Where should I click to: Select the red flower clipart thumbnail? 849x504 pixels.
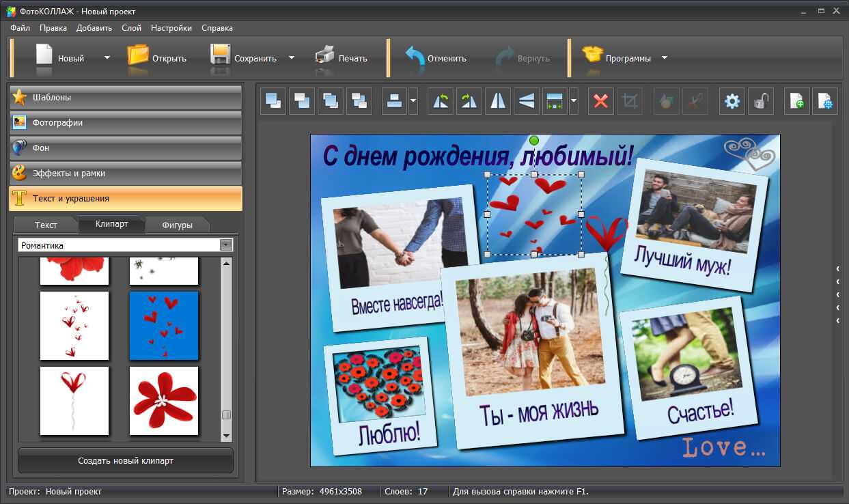164,401
